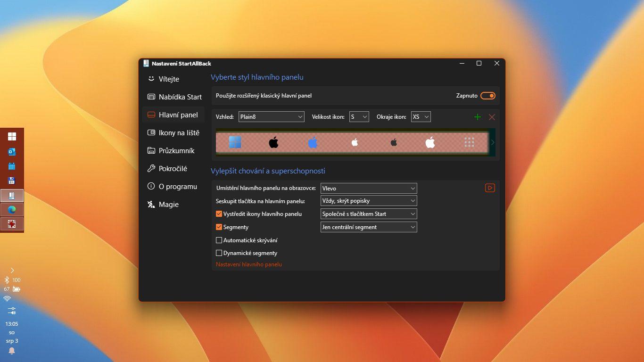The width and height of the screenshot is (644, 362).
Task: Open Velikost ikon dropdown showing S
Action: 359,117
